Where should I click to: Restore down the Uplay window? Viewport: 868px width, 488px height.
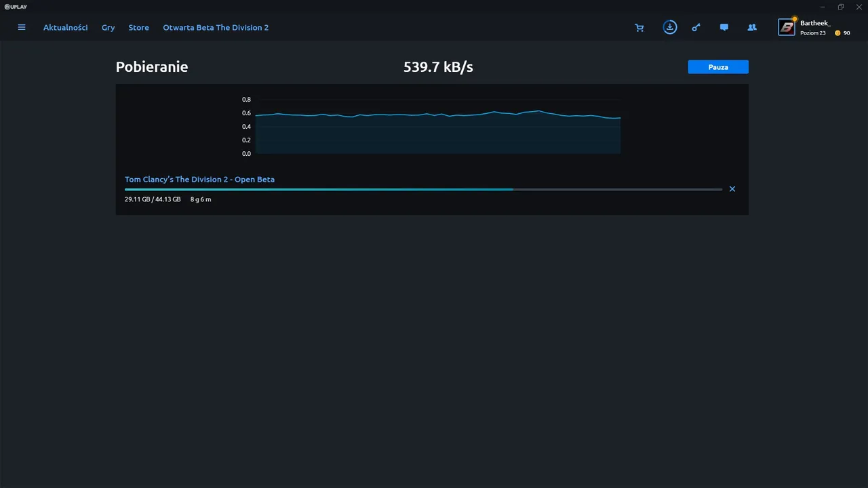point(841,7)
